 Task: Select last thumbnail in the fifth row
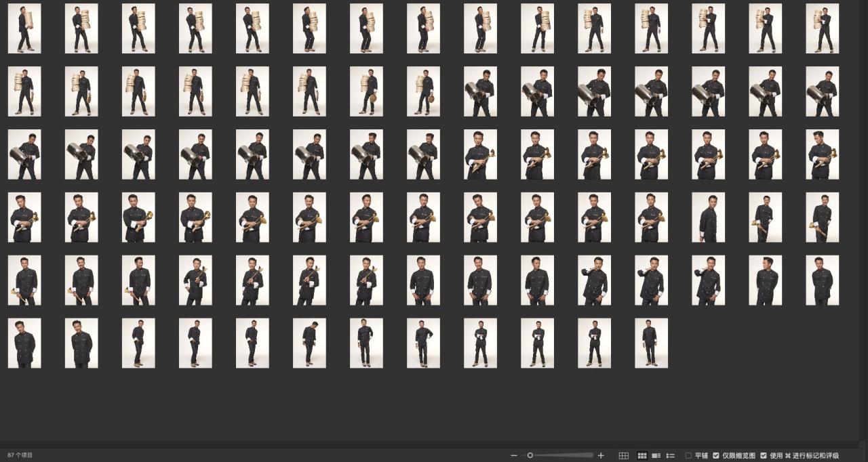click(822, 280)
